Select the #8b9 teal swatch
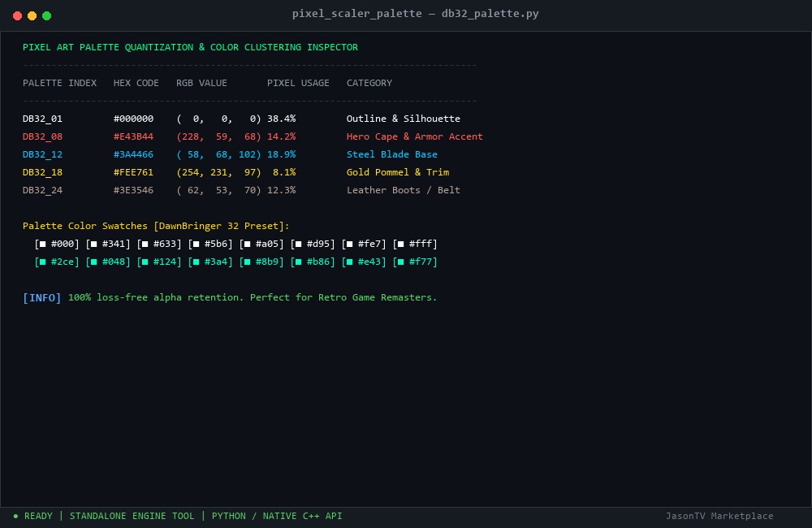 tap(261, 262)
